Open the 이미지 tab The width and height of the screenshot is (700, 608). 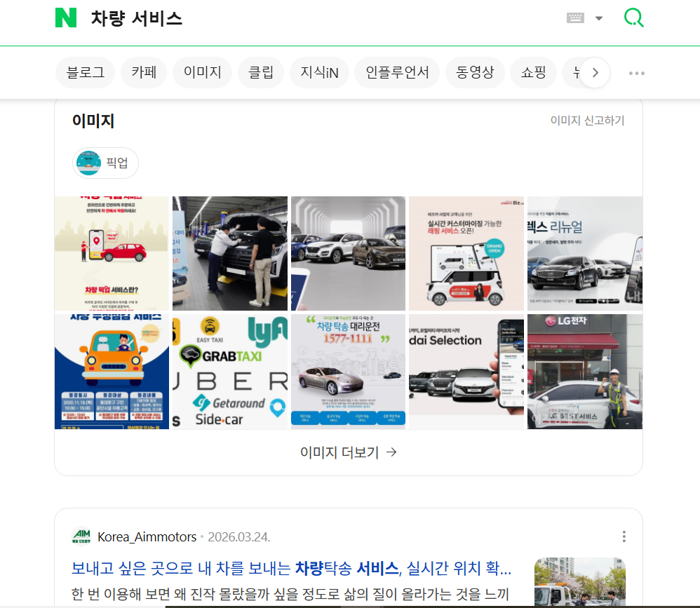202,72
